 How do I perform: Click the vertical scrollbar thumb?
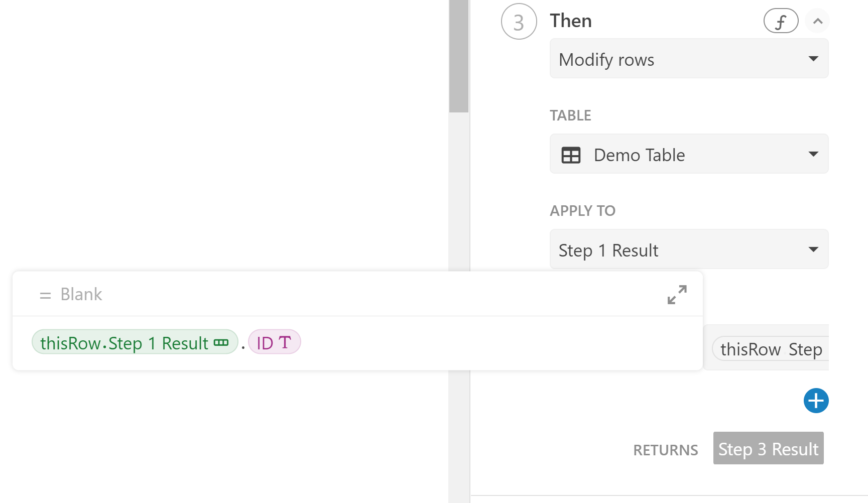point(457,55)
